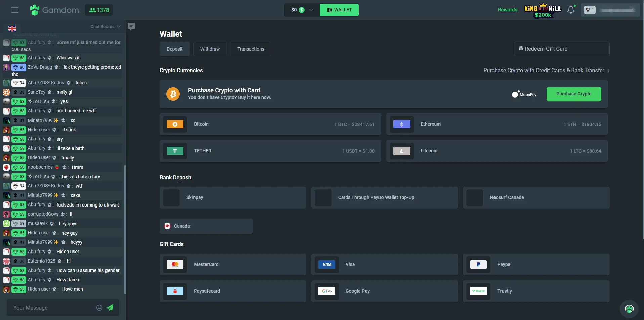
Task: Click Redeem Gift Card
Action: pyautogui.click(x=561, y=49)
